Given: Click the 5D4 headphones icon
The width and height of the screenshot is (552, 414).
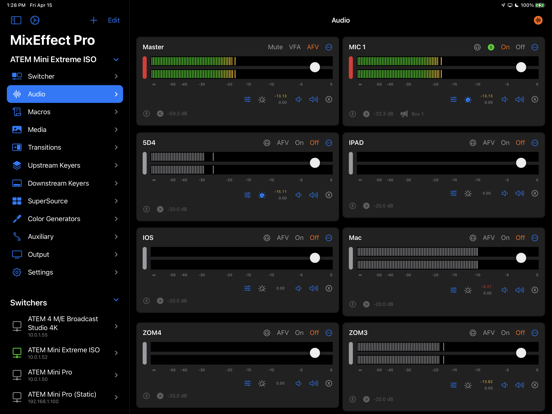Looking at the screenshot, I should tap(267, 143).
